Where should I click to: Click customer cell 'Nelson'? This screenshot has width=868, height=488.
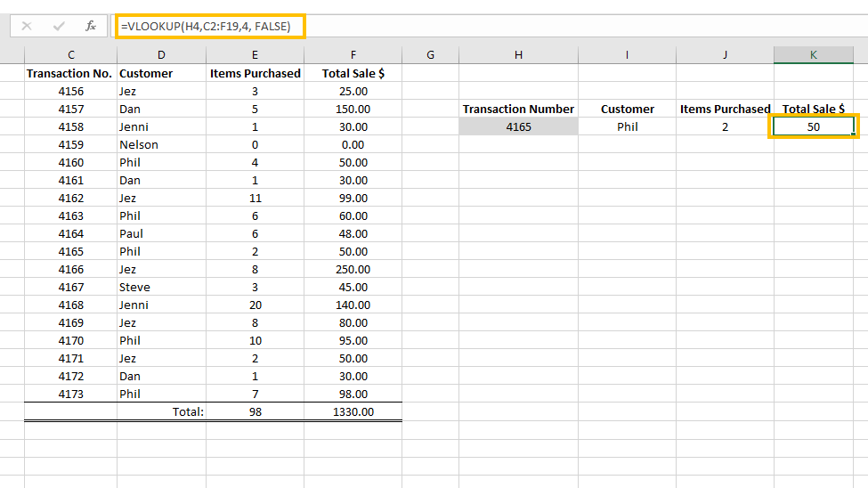161,144
